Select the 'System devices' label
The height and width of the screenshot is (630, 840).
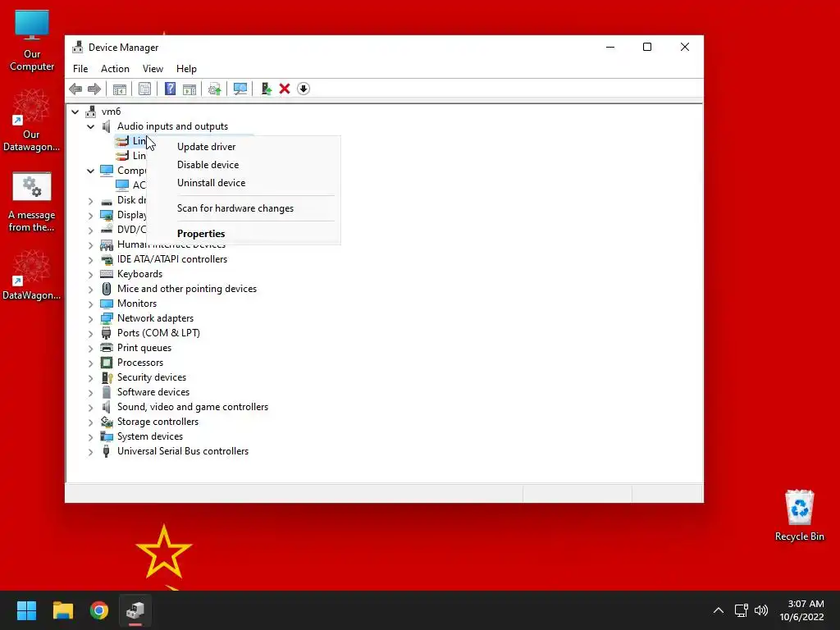150,436
